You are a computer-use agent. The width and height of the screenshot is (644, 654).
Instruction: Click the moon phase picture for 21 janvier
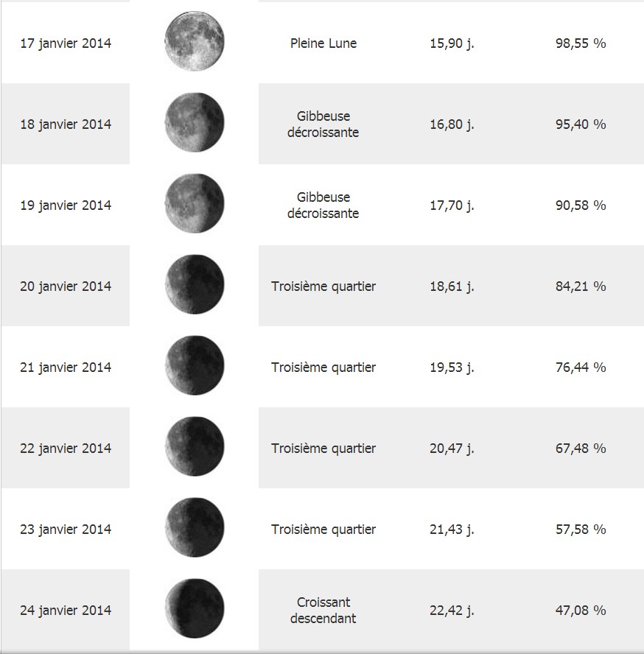pyautogui.click(x=195, y=365)
